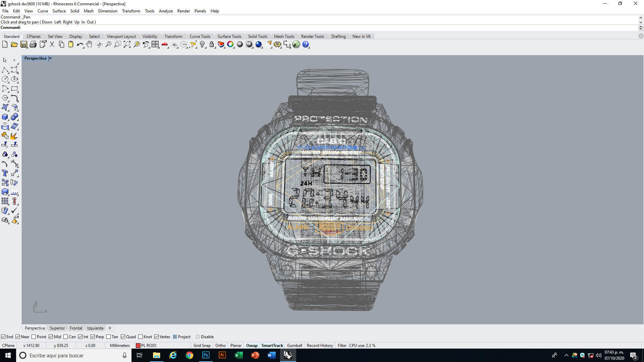Viewport: 644px width, 362px height.
Task: Toggle Ortho in the status bar
Action: tap(220, 346)
